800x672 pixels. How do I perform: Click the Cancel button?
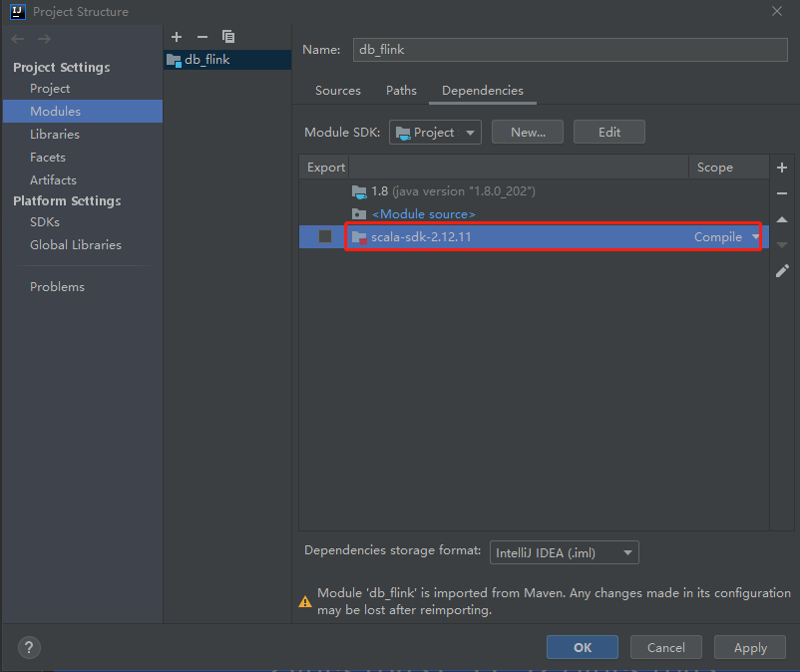pos(665,647)
